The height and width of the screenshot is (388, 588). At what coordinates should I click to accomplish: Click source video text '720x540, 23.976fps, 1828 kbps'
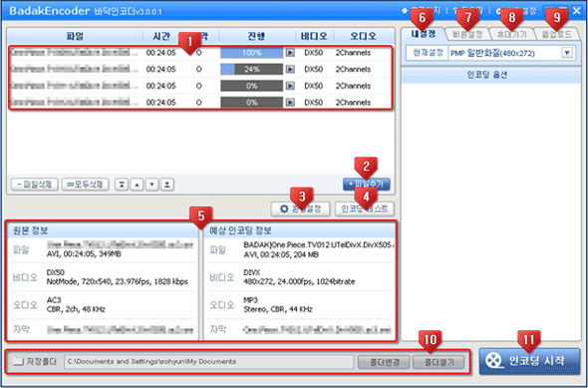coord(133,282)
